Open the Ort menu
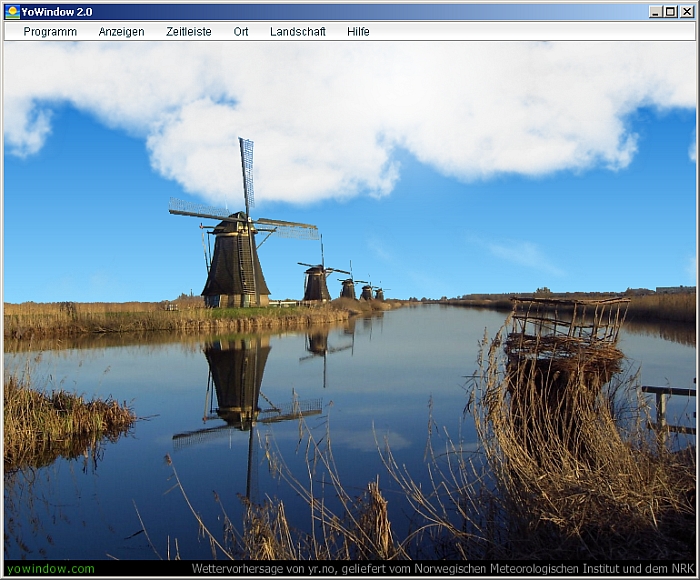The height and width of the screenshot is (580, 700). pyautogui.click(x=241, y=32)
